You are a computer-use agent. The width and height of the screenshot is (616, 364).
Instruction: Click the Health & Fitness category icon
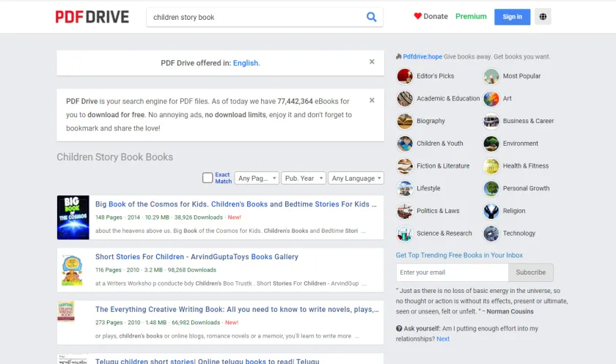click(x=491, y=166)
